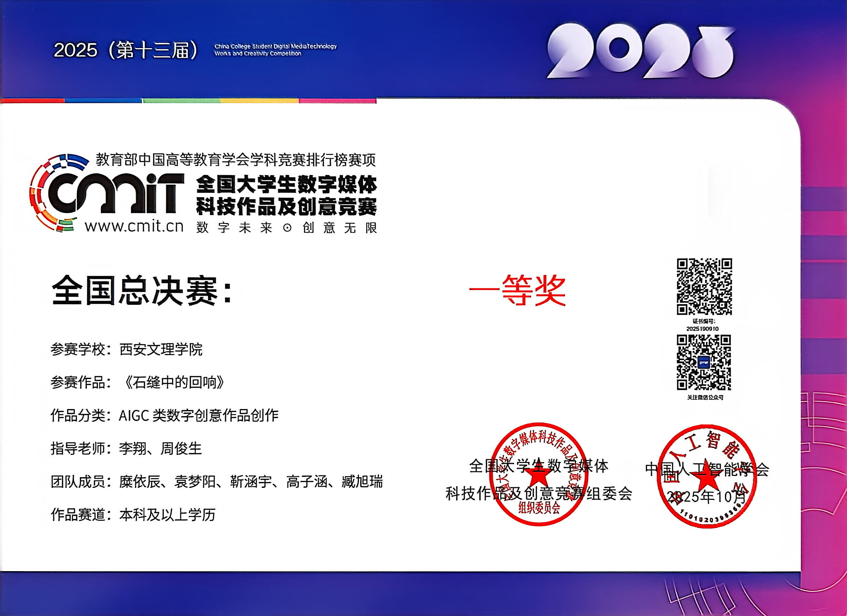The width and height of the screenshot is (847, 616).
Task: Click the 关注微信公众号 caption
Action: pyautogui.click(x=705, y=397)
